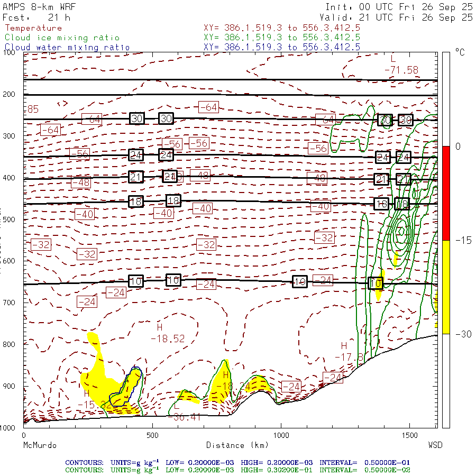The width and height of the screenshot is (476, 476).
Task: Select the red "Temperature" legend label
Action: tap(33, 28)
